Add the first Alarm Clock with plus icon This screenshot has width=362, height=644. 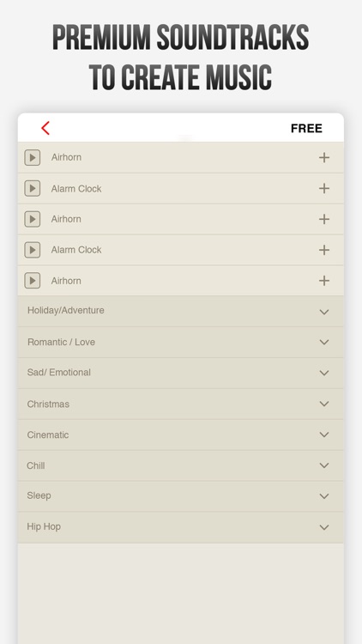coord(324,189)
